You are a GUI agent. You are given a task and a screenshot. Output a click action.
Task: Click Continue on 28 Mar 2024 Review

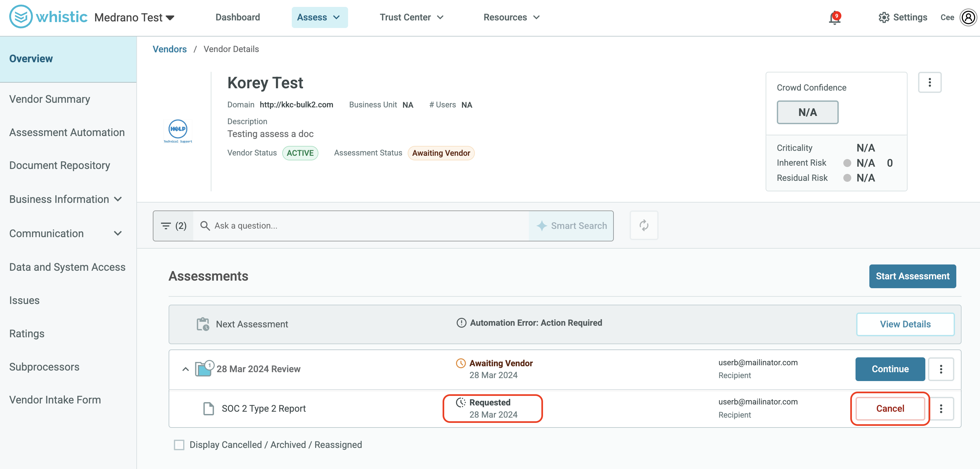tap(890, 369)
